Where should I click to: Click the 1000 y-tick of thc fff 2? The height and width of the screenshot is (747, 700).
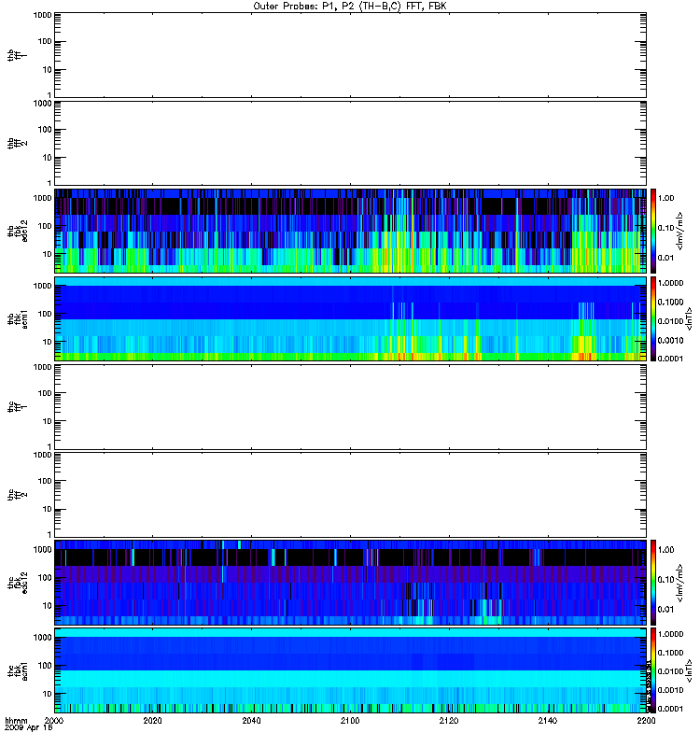(x=42, y=455)
